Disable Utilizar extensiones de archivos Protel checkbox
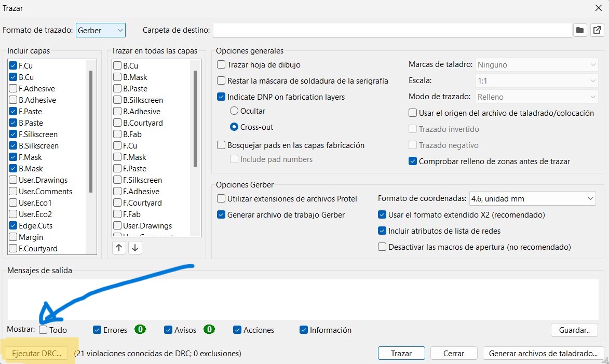This screenshot has width=609, height=364. coord(222,198)
